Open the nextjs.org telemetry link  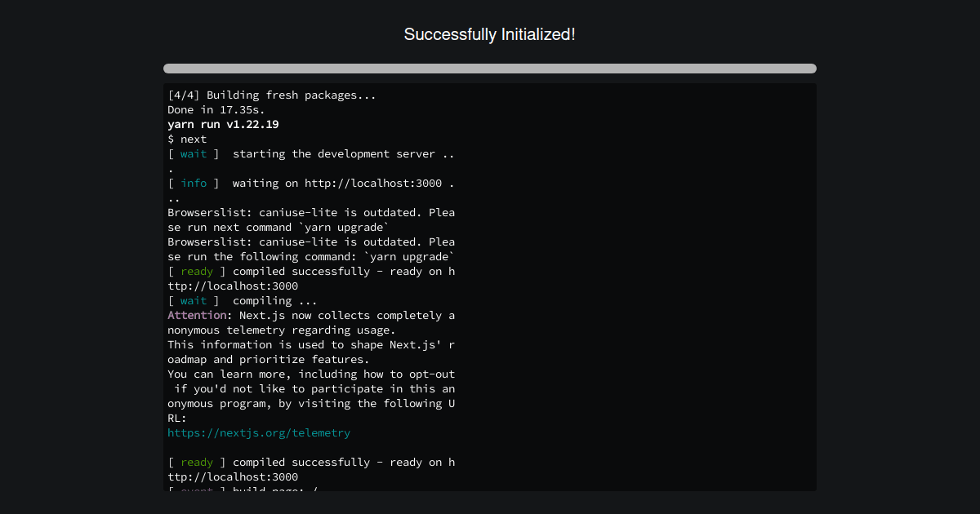259,433
